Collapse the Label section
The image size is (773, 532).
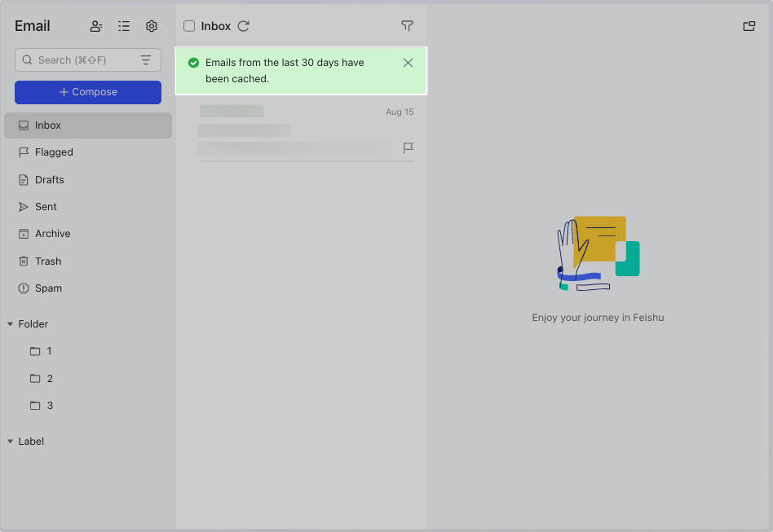click(10, 442)
